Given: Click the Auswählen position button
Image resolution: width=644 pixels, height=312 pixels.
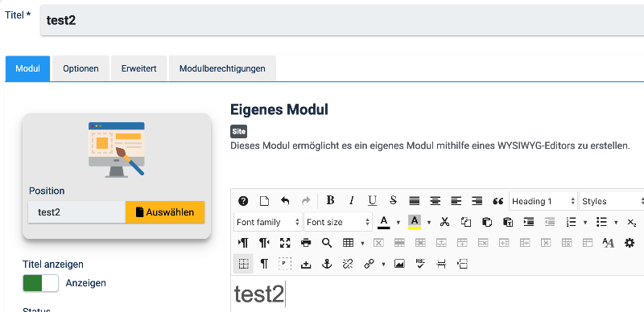Looking at the screenshot, I should 165,212.
